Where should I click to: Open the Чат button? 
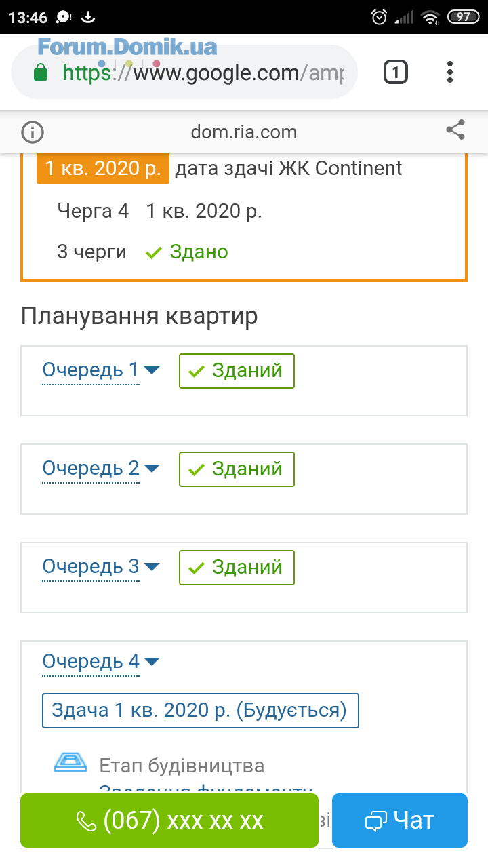pos(400,821)
